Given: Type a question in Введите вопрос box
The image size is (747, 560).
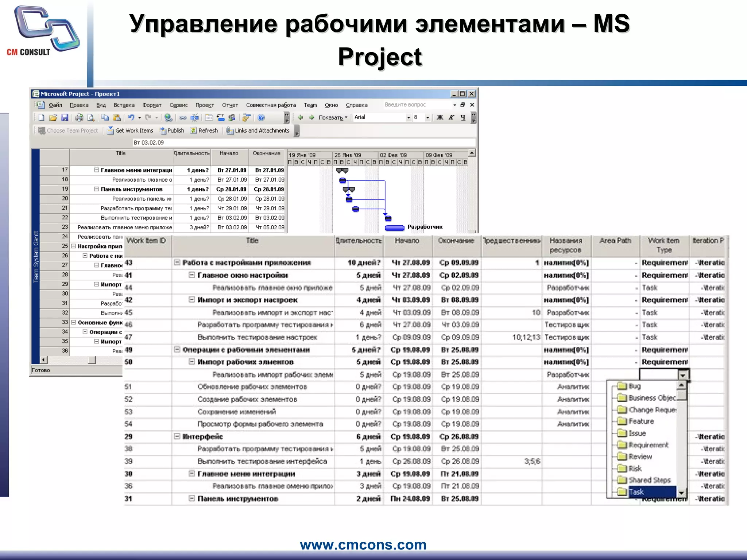Looking at the screenshot, I should click(x=418, y=105).
